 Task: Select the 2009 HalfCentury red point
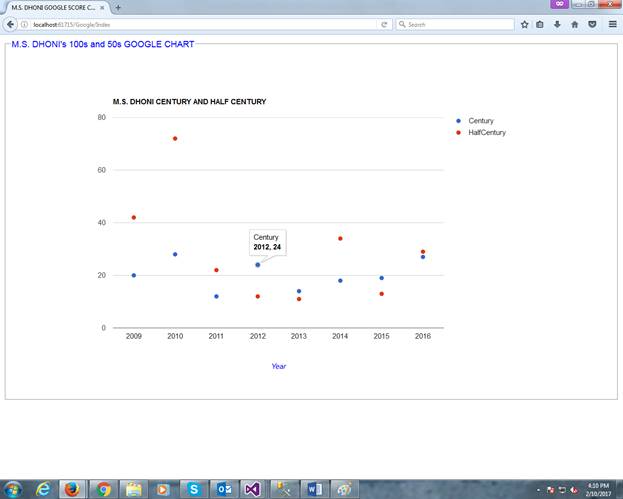pos(134,217)
